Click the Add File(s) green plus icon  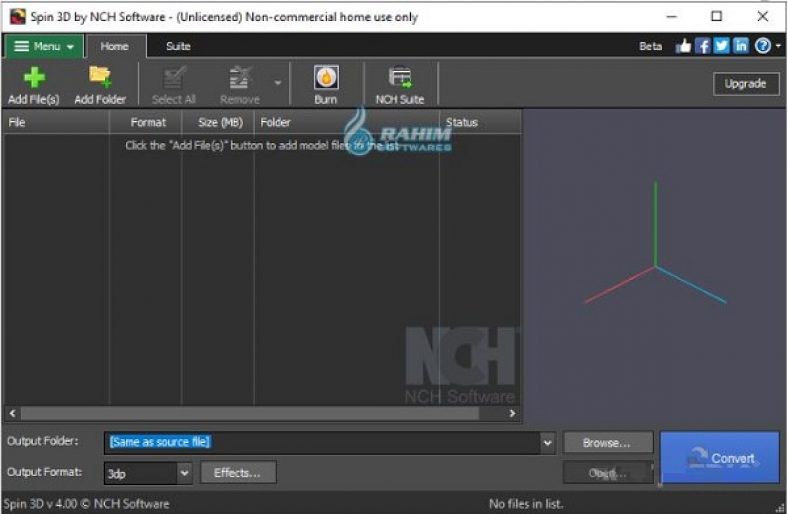[x=34, y=77]
